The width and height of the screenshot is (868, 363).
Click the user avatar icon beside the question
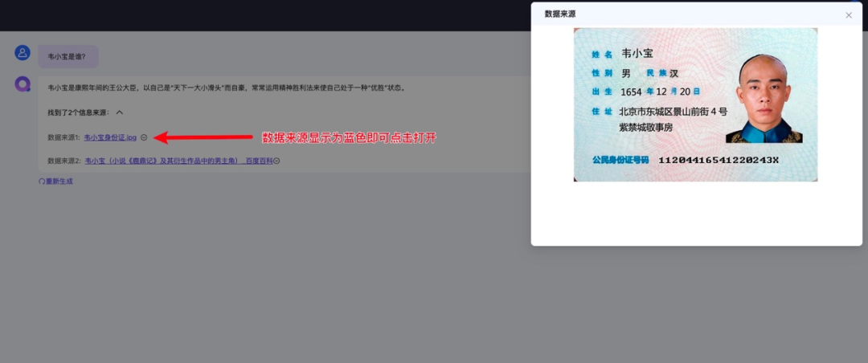click(23, 53)
